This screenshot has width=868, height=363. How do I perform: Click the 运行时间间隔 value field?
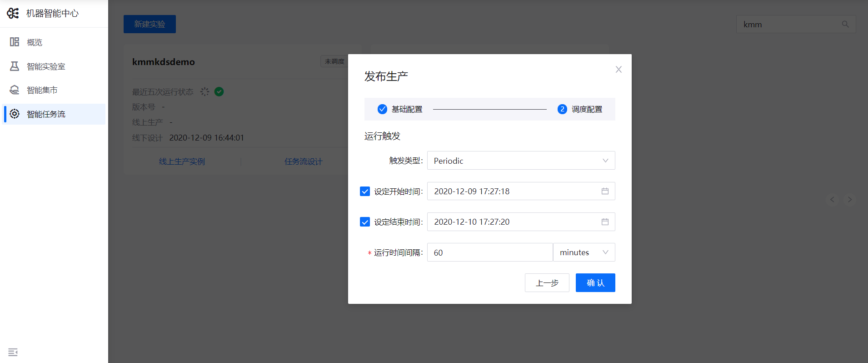490,252
